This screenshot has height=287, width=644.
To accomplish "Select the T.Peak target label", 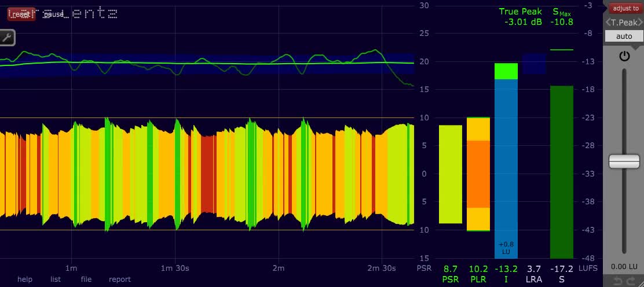I will coord(624,23).
